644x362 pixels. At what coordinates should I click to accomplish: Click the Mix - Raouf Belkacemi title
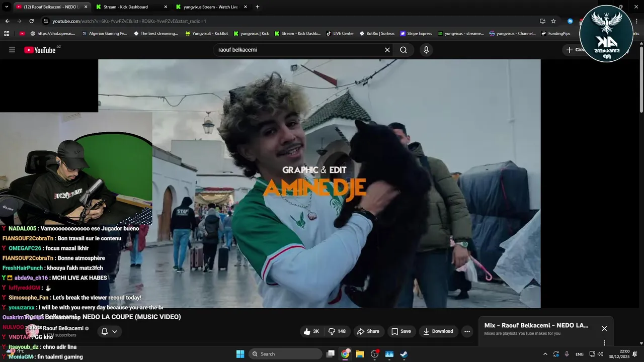tap(536, 325)
